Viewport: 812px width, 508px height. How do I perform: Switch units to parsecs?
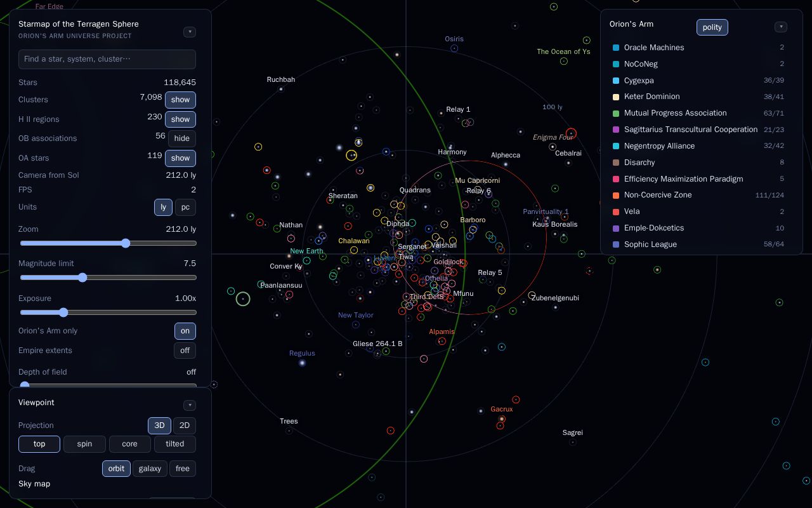point(185,207)
